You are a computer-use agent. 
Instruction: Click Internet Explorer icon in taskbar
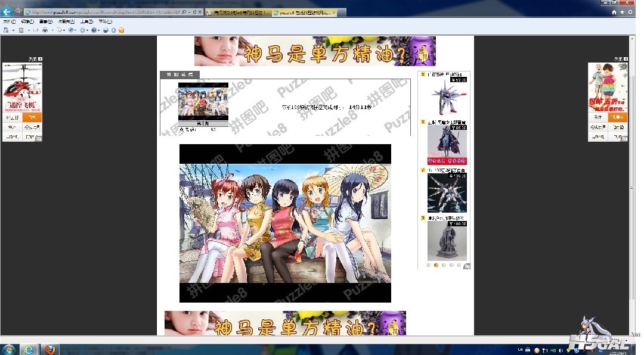point(29,350)
